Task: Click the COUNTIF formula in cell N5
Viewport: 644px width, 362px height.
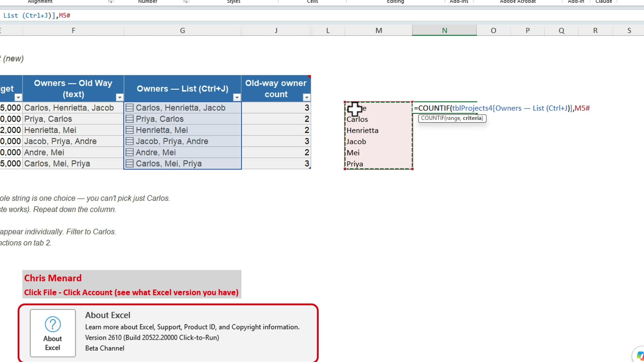Action: pyautogui.click(x=502, y=108)
